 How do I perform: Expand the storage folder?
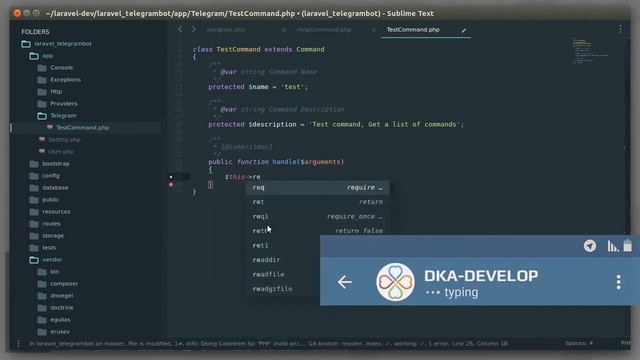tap(47, 236)
